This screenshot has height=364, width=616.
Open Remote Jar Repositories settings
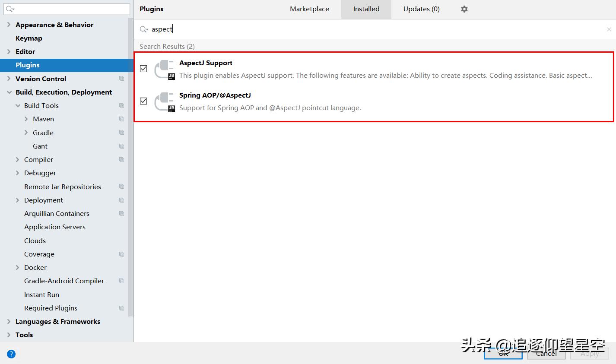pos(63,187)
